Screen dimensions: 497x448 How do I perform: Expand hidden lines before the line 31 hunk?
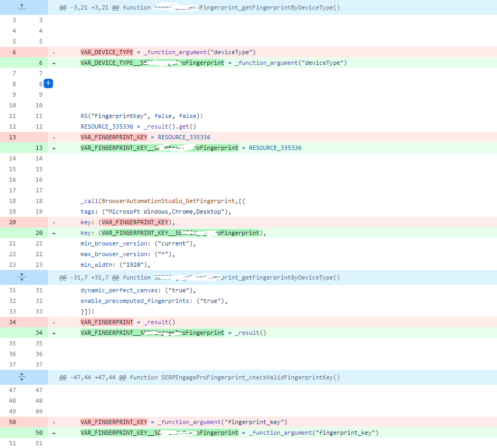[22, 277]
